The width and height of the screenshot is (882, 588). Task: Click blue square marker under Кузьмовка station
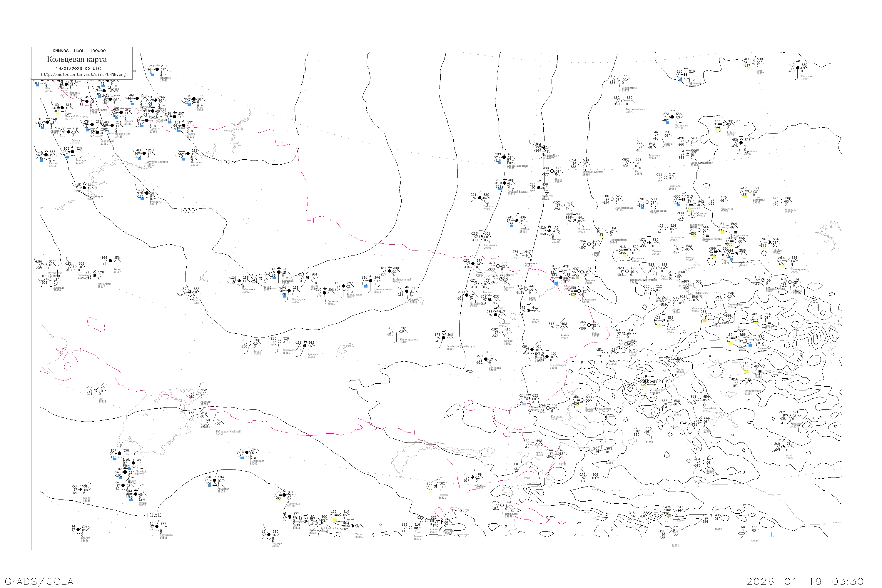coord(667,123)
